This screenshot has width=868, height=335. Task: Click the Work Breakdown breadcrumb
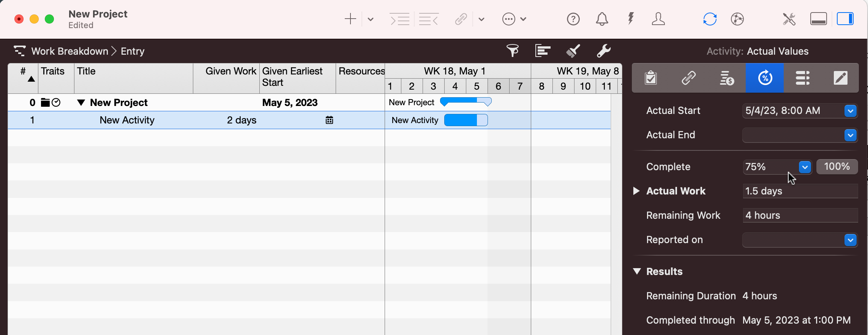pos(69,51)
